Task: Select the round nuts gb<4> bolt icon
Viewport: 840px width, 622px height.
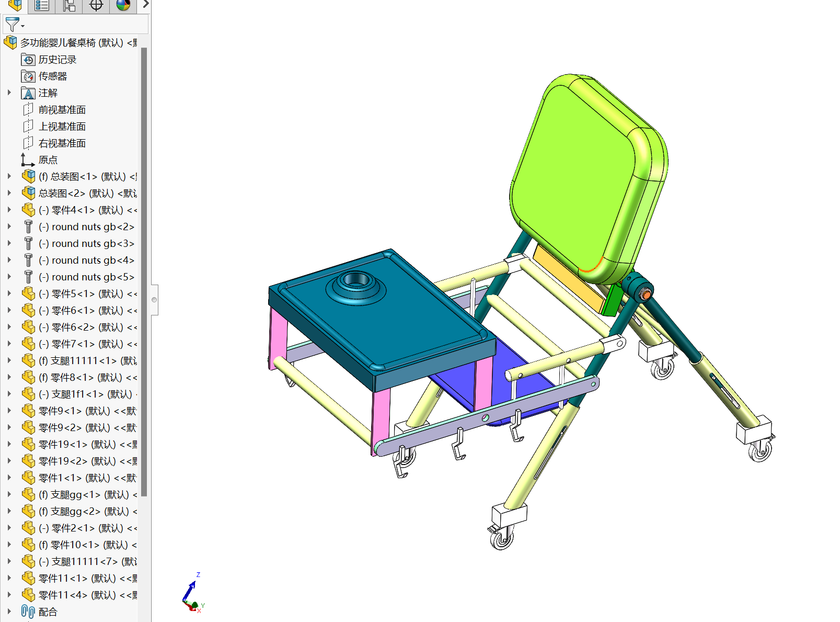Action: point(29,260)
